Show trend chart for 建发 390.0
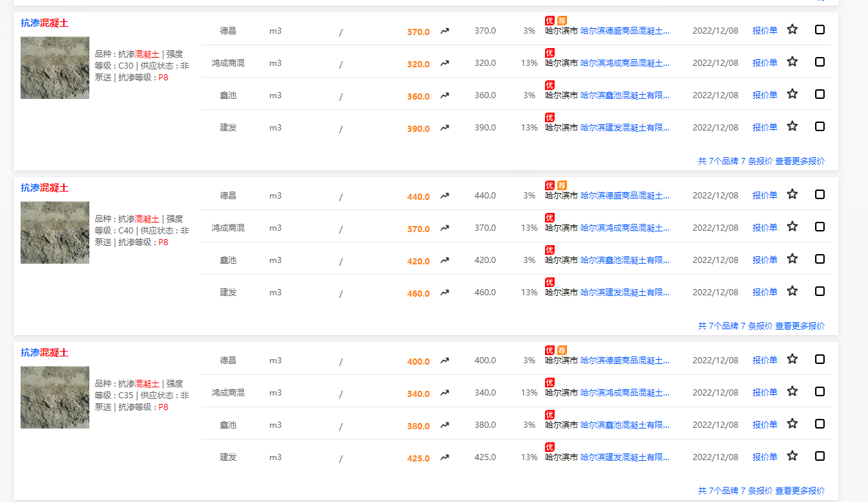The height and width of the screenshot is (502, 868). (445, 128)
